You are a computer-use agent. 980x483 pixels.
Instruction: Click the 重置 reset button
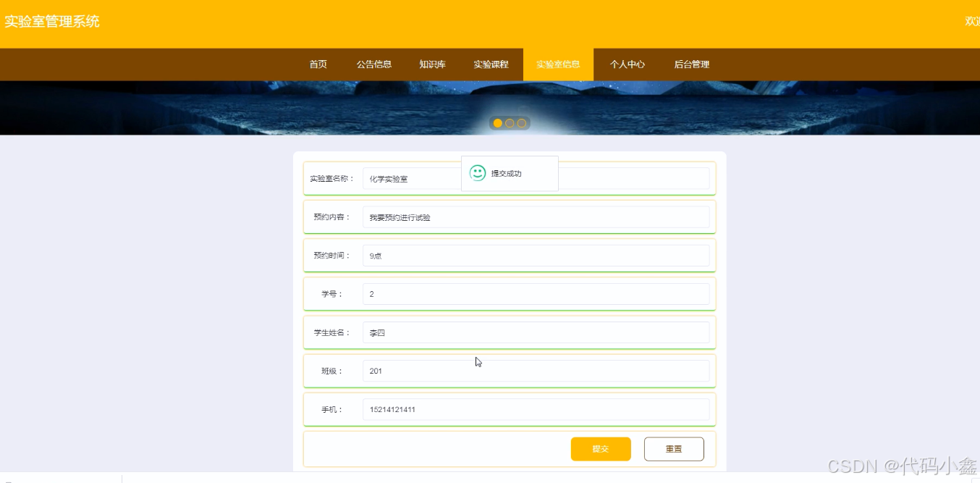674,449
